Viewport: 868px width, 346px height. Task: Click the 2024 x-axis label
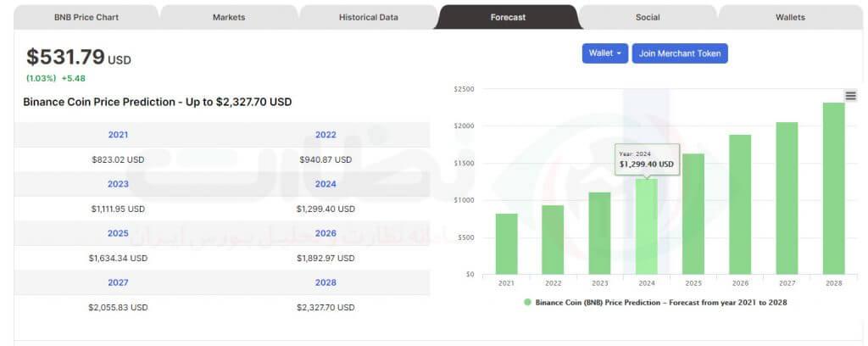click(x=647, y=283)
